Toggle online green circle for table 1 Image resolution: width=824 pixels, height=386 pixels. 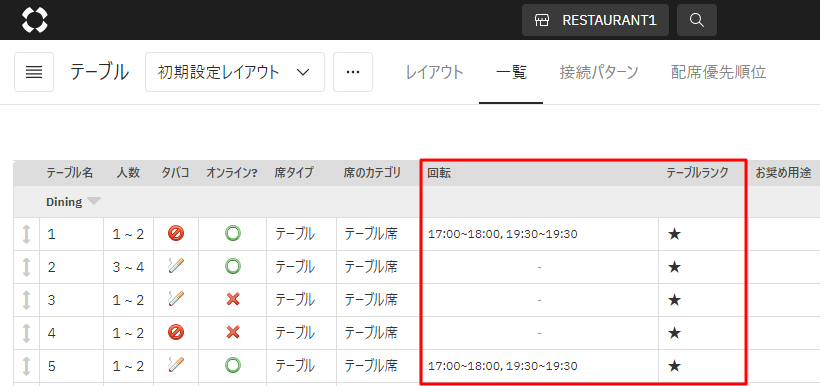click(233, 234)
